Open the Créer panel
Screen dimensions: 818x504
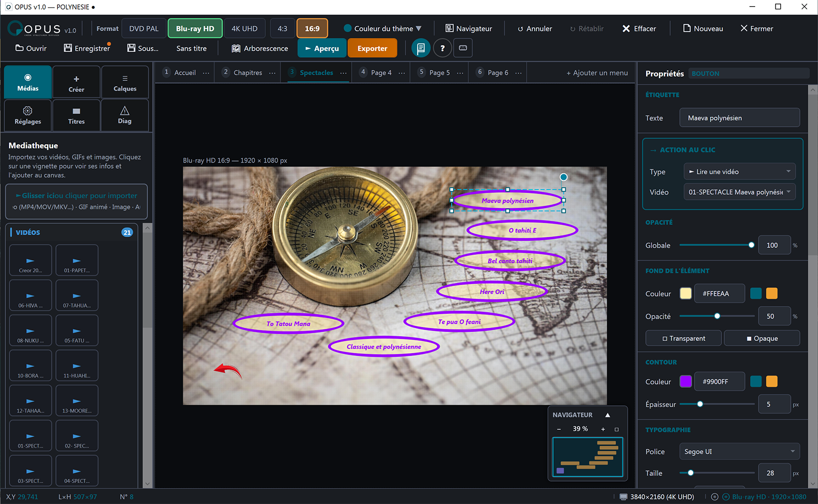pos(76,82)
